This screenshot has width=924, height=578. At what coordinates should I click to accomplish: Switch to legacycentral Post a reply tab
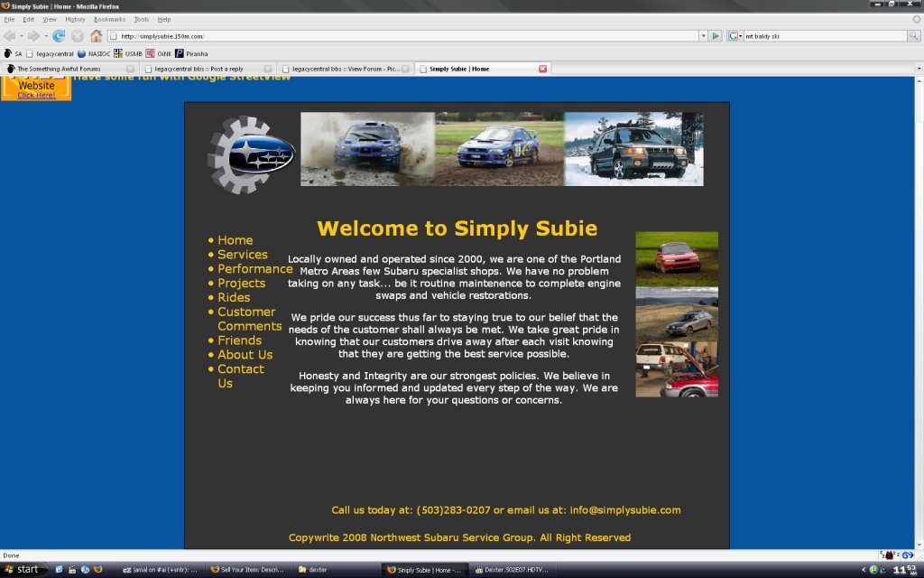[208, 69]
